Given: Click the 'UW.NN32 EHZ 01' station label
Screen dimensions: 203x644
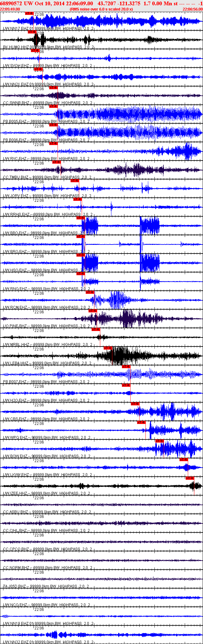Looking at the screenshot, I should point(18,642).
